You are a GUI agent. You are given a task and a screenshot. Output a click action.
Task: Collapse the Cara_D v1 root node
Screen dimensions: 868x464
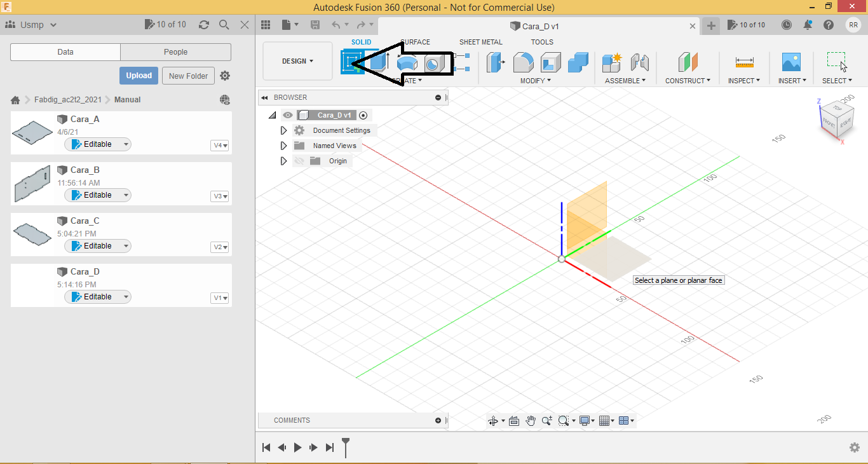[272, 115]
